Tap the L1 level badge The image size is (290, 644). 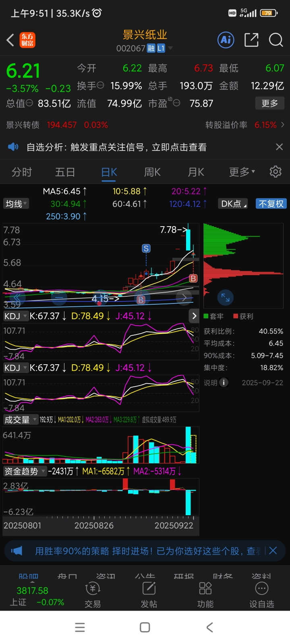(x=161, y=48)
